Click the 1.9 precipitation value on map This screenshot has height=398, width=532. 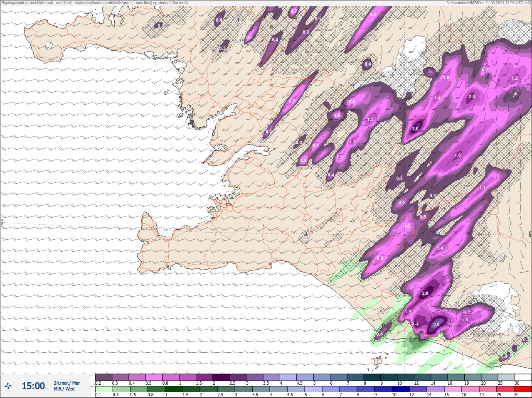click(x=408, y=311)
